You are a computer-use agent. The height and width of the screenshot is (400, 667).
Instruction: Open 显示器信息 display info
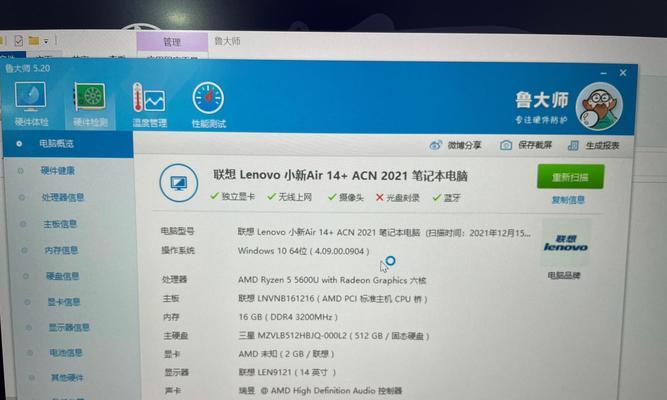point(69,327)
